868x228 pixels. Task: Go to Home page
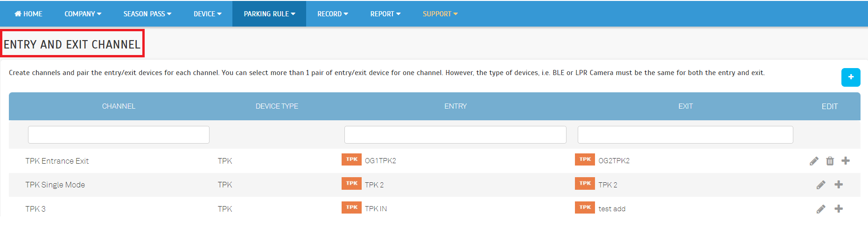(x=28, y=14)
